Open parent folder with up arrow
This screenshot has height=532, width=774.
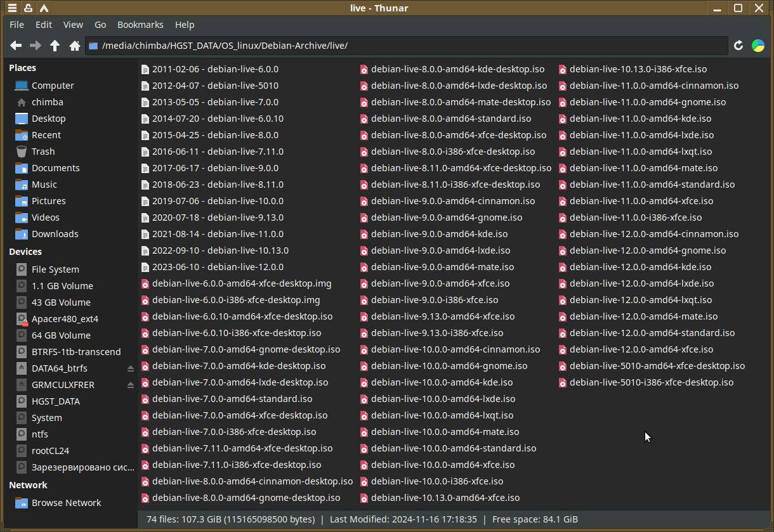[x=55, y=46]
